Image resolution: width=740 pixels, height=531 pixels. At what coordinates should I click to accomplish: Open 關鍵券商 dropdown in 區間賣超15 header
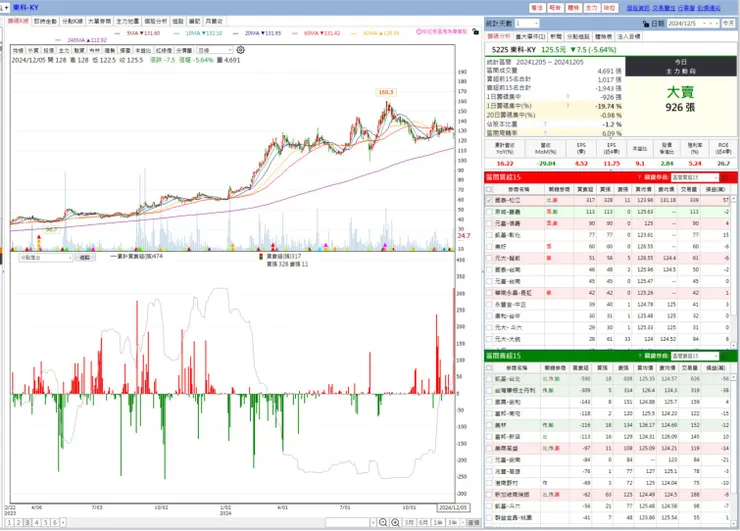click(x=694, y=355)
